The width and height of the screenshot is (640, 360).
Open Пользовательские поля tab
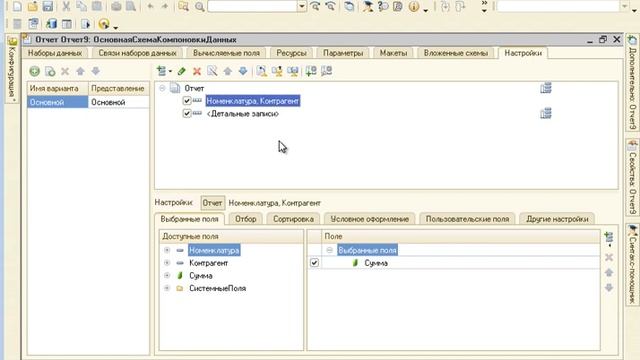click(x=467, y=219)
